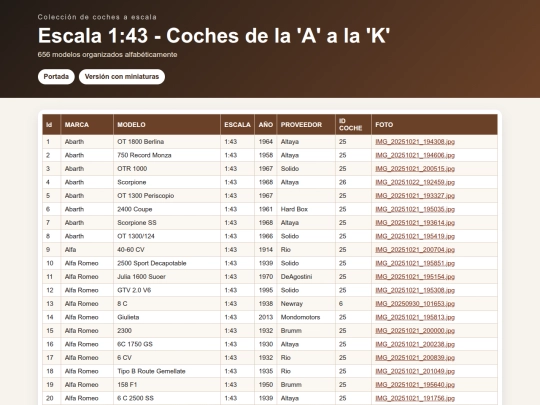Screen dimensions: 540x405
Task: Open photo link IMG_20251021_193614.jpg
Action: [415, 222]
